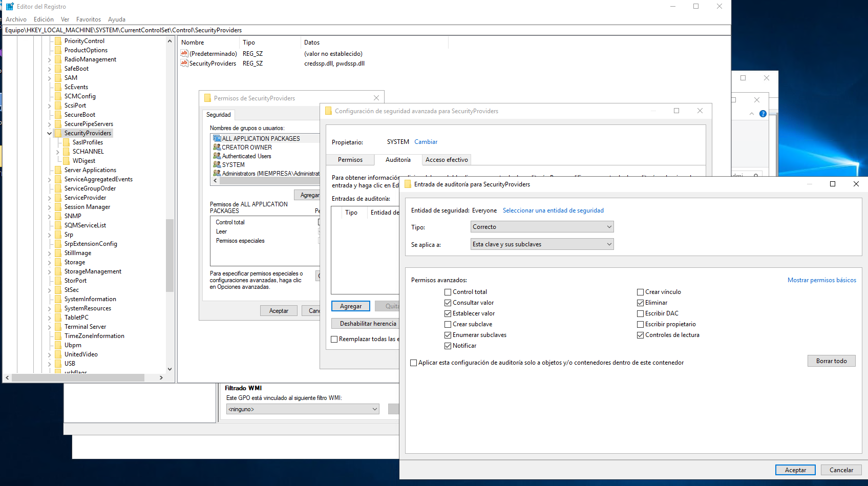This screenshot has width=868, height=486.
Task: Select the SCHANNEL folder icon
Action: [67, 152]
